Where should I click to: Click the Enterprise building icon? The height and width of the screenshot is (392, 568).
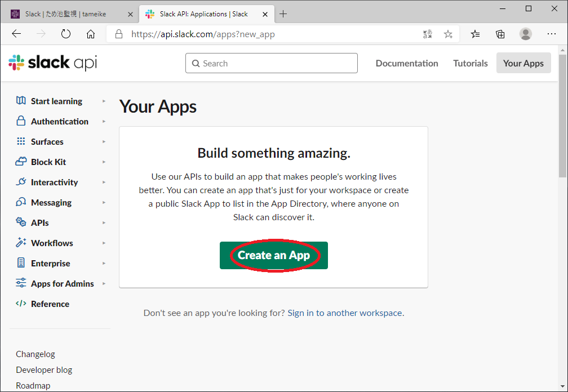[21, 263]
